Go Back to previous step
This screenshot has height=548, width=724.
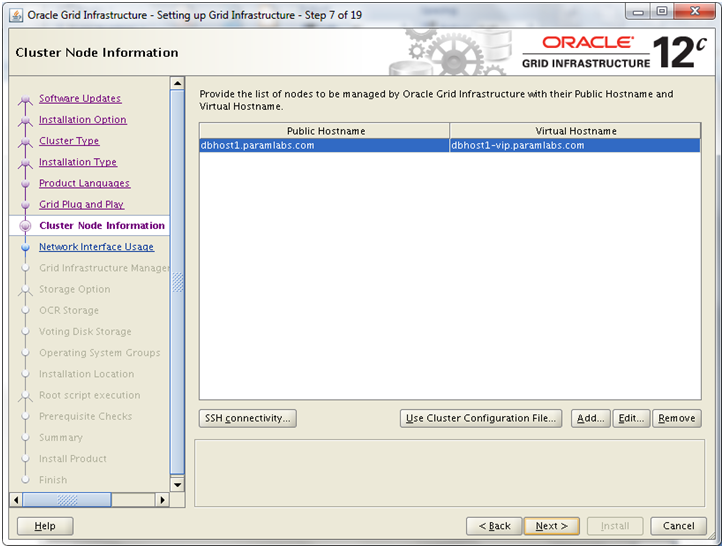[494, 526]
